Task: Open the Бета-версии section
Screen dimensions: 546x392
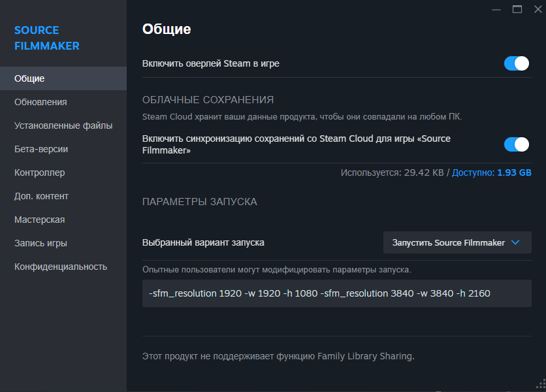Action: tap(63, 149)
